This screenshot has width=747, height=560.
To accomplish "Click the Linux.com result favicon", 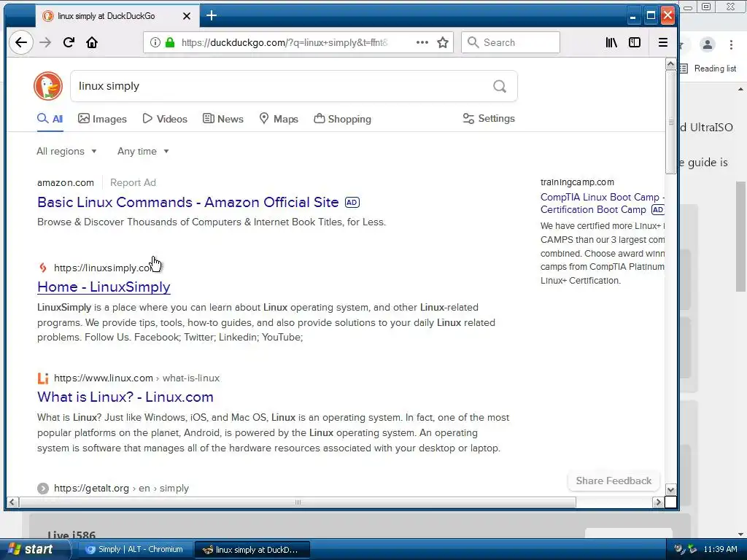I will click(43, 378).
